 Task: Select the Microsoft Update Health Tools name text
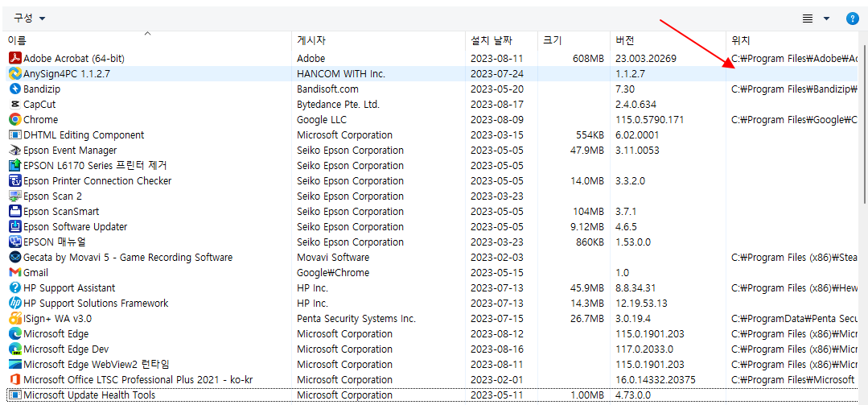pos(89,395)
